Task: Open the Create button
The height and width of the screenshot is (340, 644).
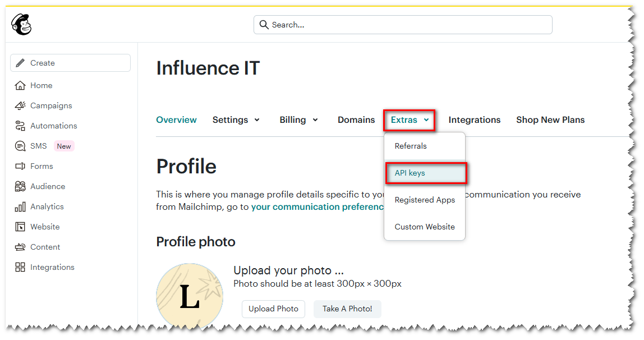Action: (x=70, y=63)
